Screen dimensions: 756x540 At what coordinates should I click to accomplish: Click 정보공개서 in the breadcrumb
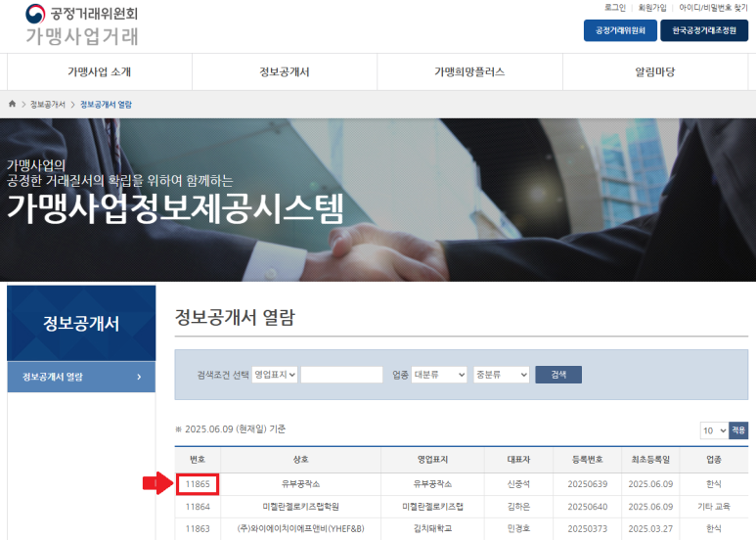48,104
